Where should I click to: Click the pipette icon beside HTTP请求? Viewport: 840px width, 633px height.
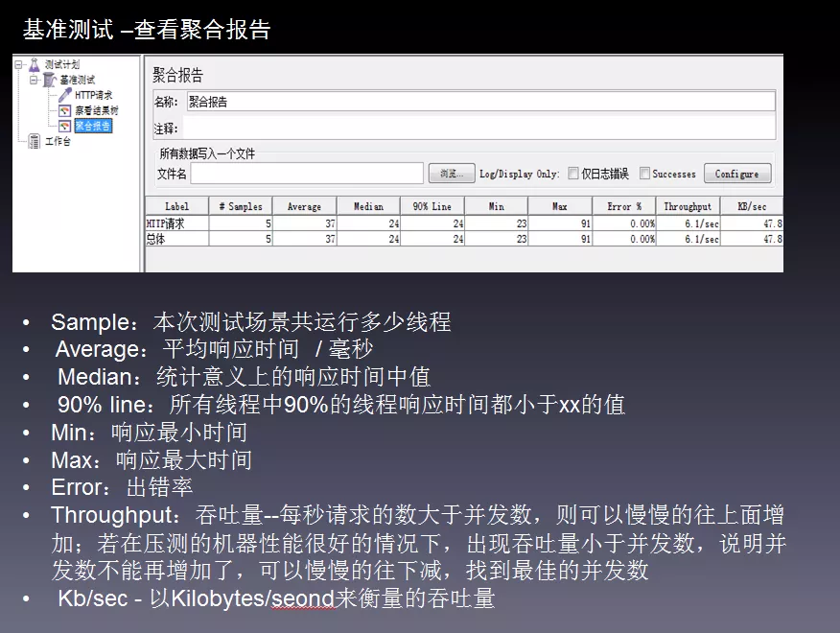(65, 95)
